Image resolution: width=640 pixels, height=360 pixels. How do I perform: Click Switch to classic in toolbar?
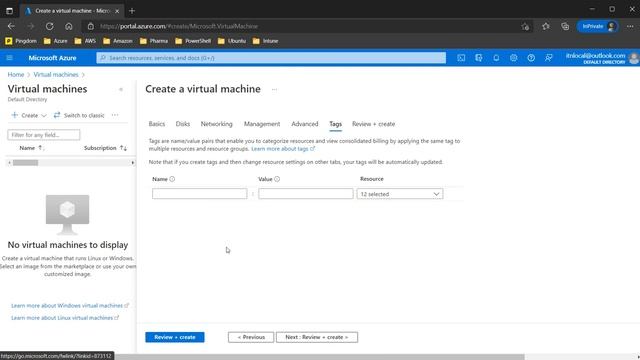click(79, 115)
